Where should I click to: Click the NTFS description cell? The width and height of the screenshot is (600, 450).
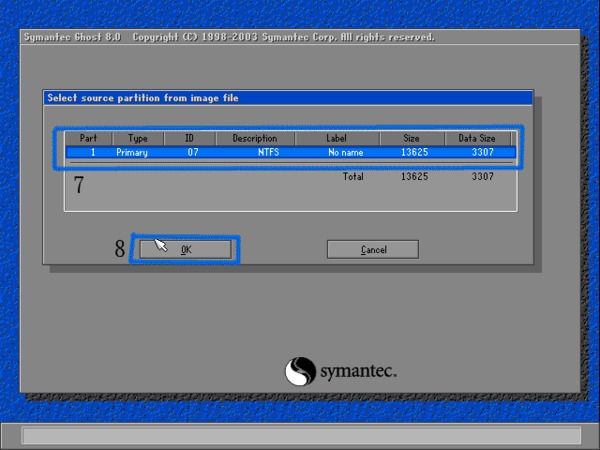coord(269,153)
